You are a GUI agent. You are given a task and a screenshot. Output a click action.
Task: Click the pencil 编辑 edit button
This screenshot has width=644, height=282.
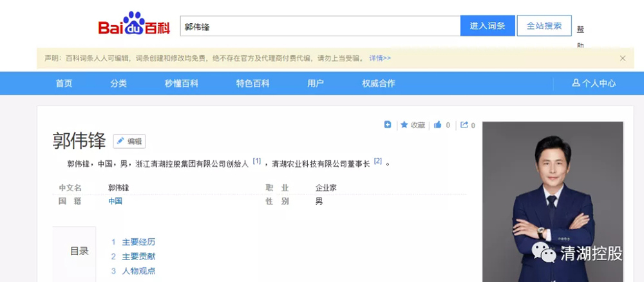pos(129,142)
